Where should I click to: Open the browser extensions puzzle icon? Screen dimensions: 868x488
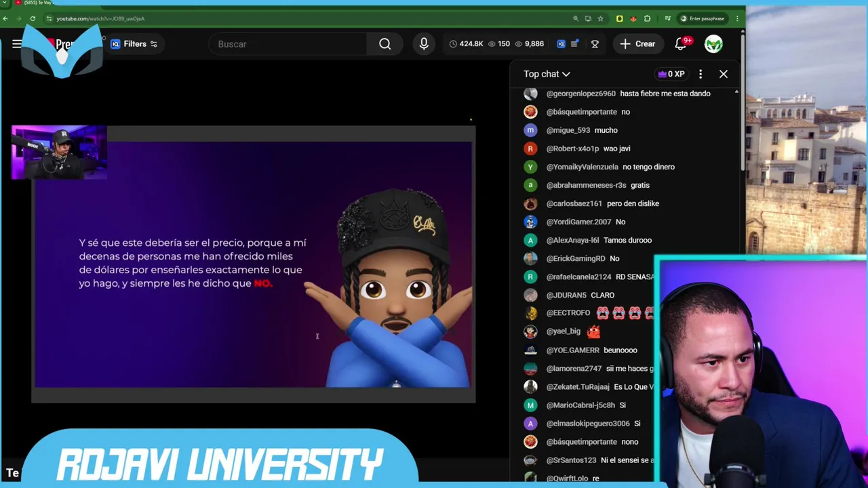click(x=647, y=18)
